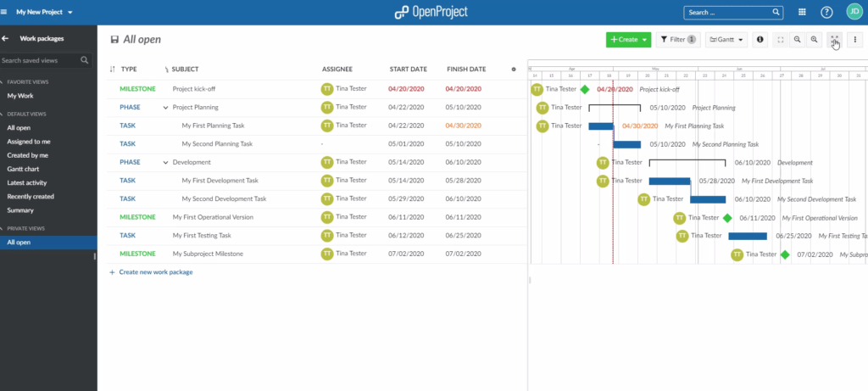This screenshot has width=868, height=391.
Task: Click the My First Operational Version diamond
Action: 727,218
